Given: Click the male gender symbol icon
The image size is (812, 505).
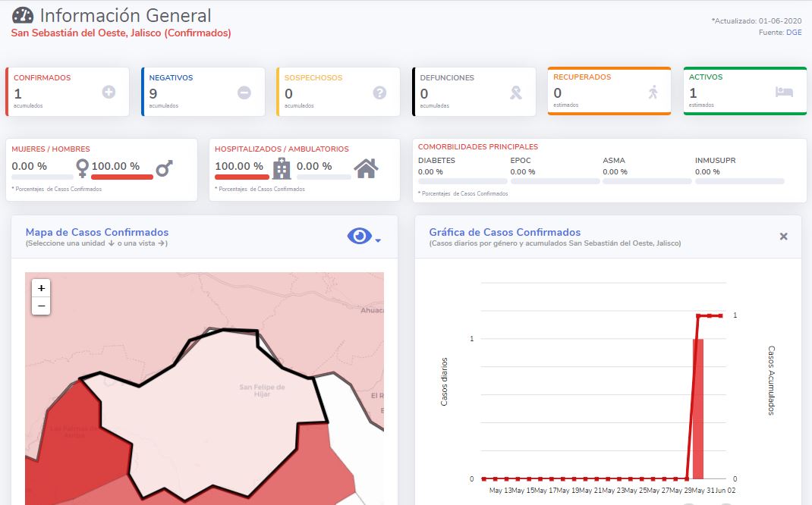Looking at the screenshot, I should (x=165, y=168).
